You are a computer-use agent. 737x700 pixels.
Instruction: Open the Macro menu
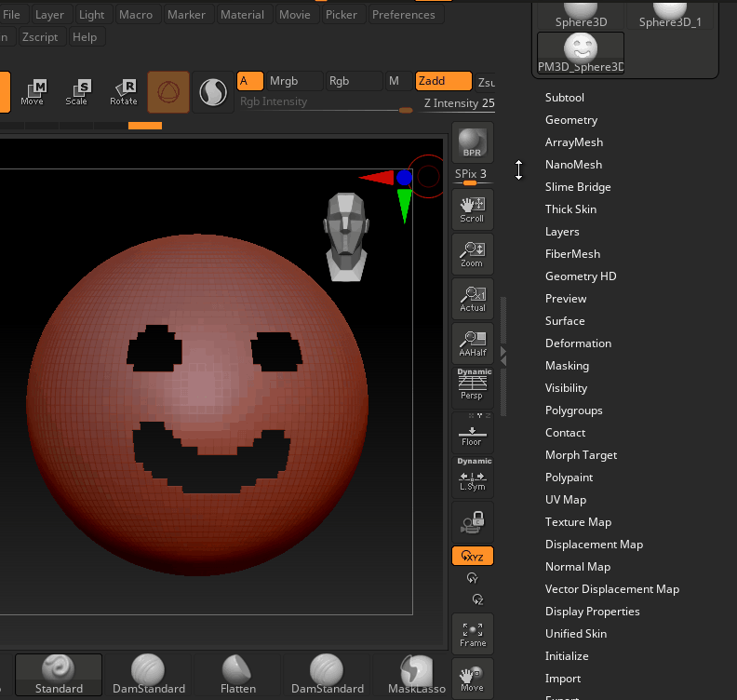click(136, 15)
